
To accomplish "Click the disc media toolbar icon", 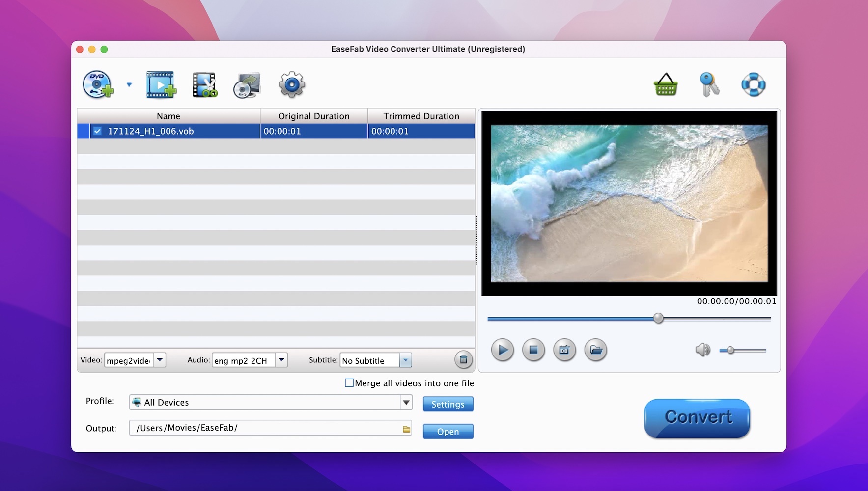I will [247, 85].
